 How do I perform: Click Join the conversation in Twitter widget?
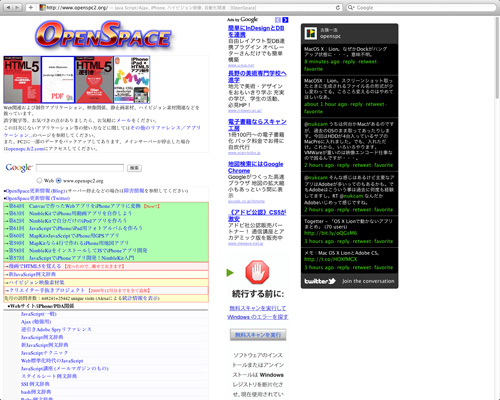tap(368, 281)
